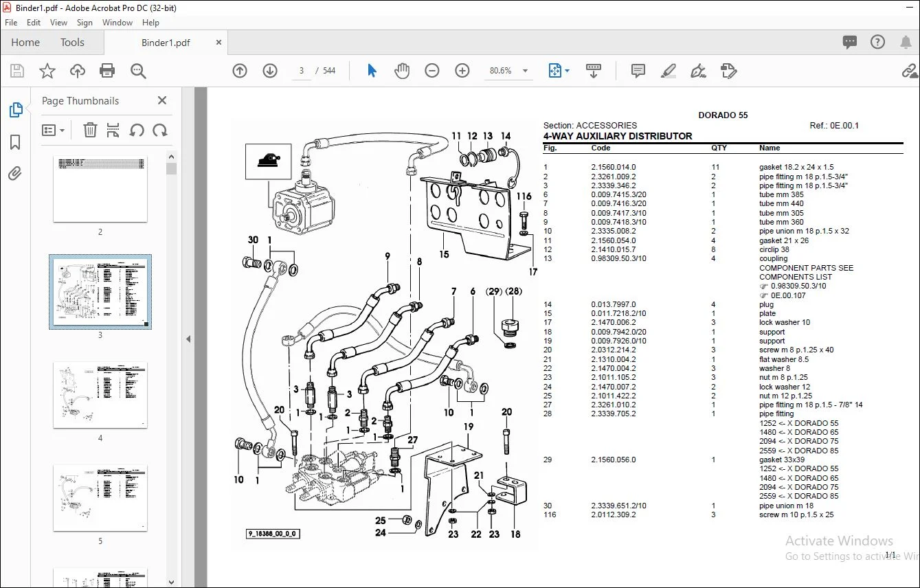920x588 pixels.
Task: Print the document with the printer icon
Action: click(107, 71)
